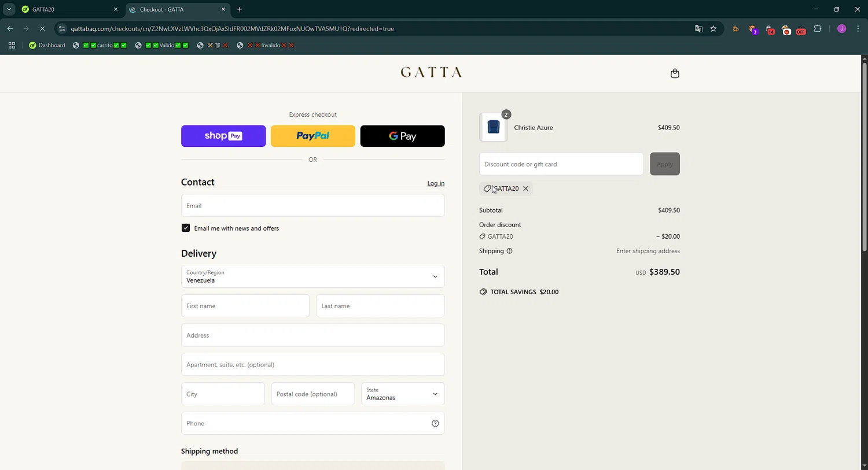Viewport: 868px width, 470px height.
Task: Click the shipping info question mark icon
Action: tap(509, 251)
